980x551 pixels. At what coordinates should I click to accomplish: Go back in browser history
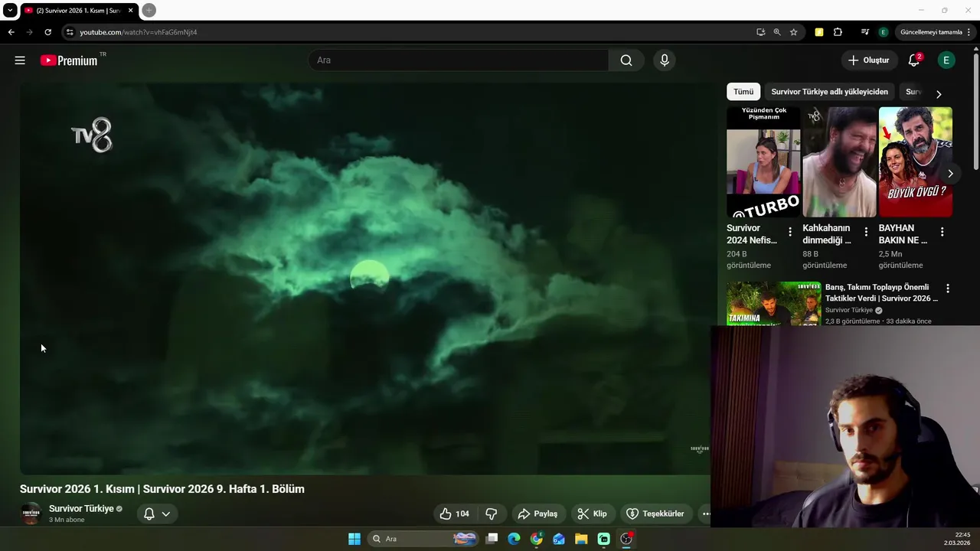11,32
